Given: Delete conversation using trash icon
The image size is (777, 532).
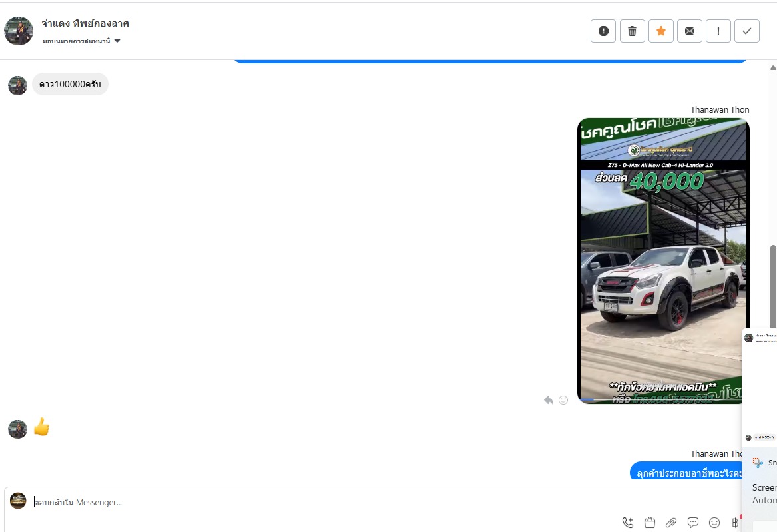Looking at the screenshot, I should [633, 31].
